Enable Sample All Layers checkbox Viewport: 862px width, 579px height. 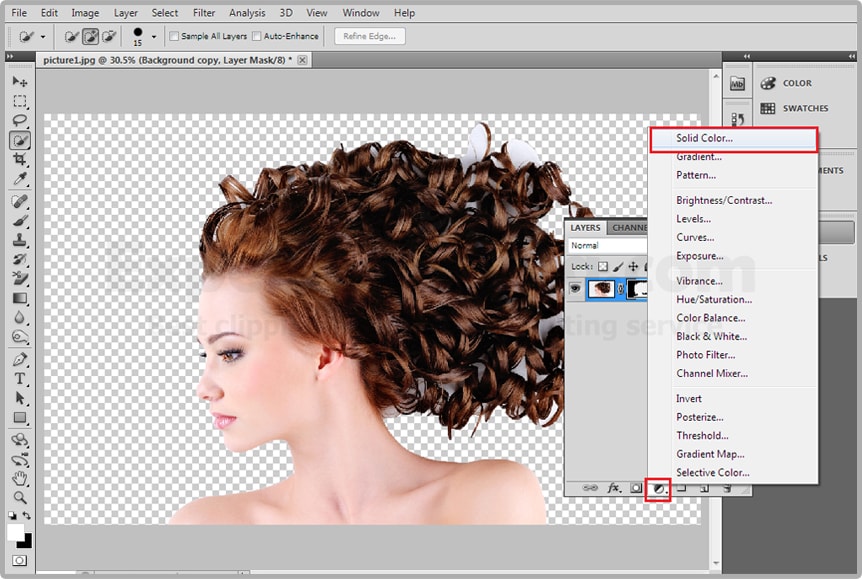point(175,37)
